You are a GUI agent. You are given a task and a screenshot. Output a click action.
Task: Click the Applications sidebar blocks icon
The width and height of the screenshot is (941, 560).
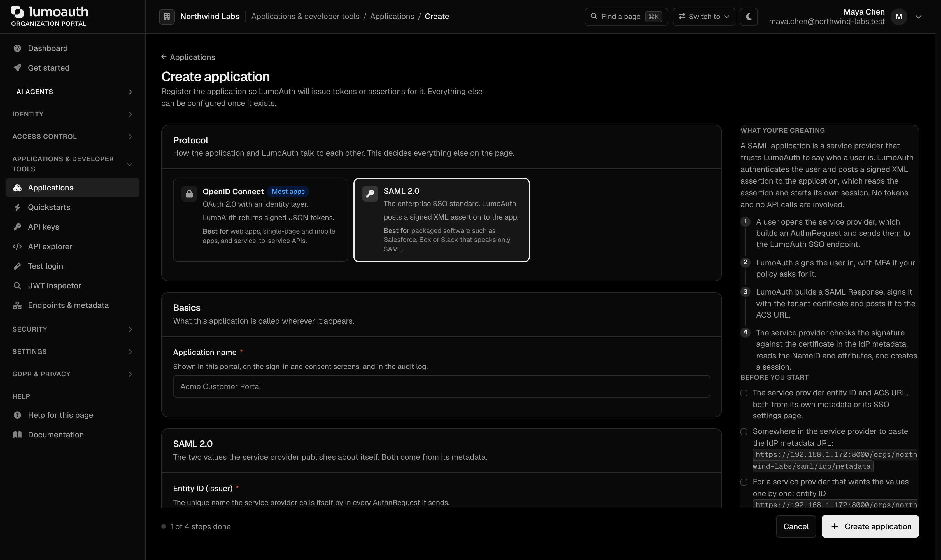(17, 188)
